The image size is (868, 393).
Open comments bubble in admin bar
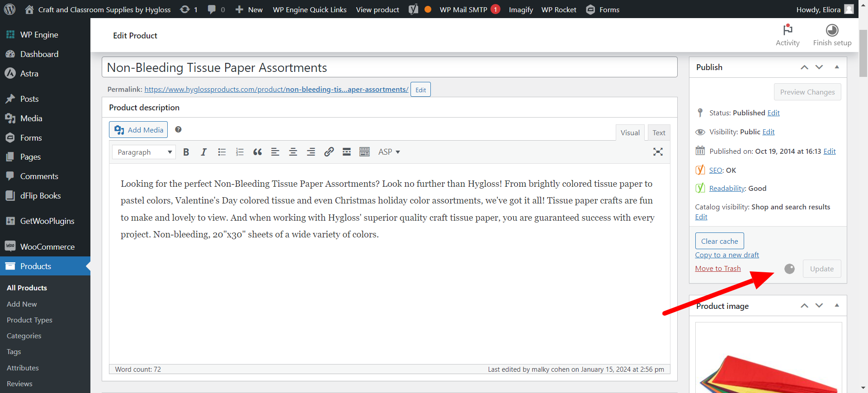[x=216, y=9]
